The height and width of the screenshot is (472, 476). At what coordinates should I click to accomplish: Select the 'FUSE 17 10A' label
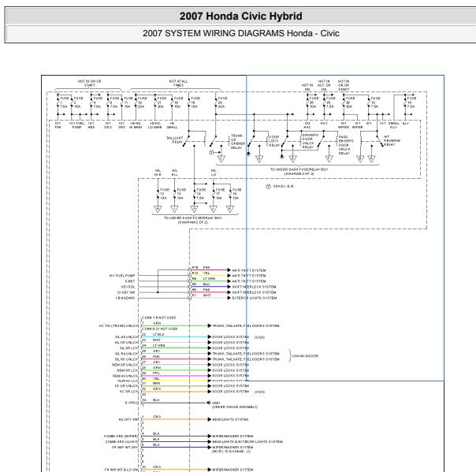pyautogui.click(x=220, y=194)
